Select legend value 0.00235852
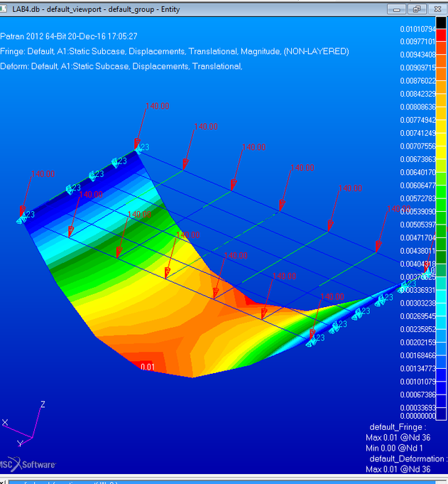Screen dimensions: 448x484 pyautogui.click(x=417, y=329)
